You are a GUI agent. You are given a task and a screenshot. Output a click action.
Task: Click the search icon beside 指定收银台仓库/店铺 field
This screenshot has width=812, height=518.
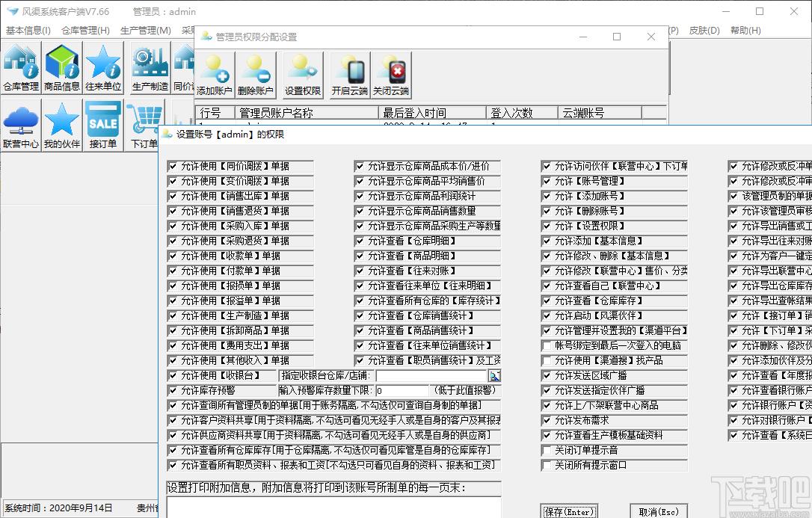[x=494, y=376]
